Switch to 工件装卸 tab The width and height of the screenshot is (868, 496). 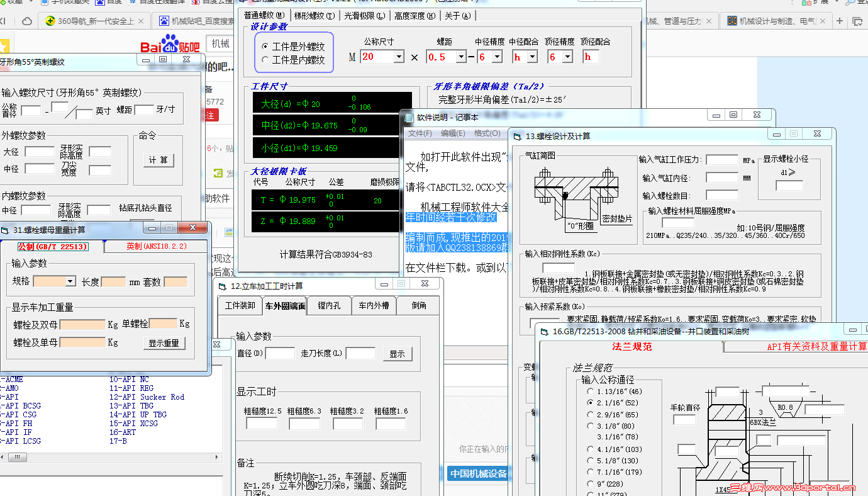(241, 305)
